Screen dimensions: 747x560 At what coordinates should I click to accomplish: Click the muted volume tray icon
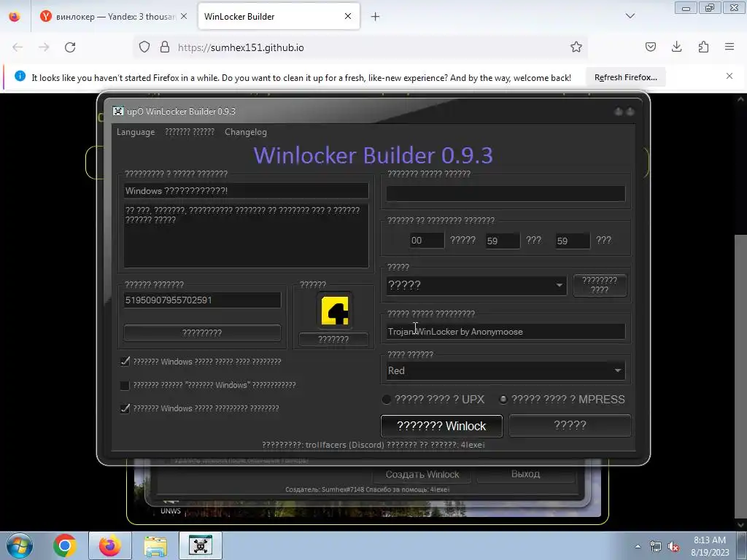[673, 547]
